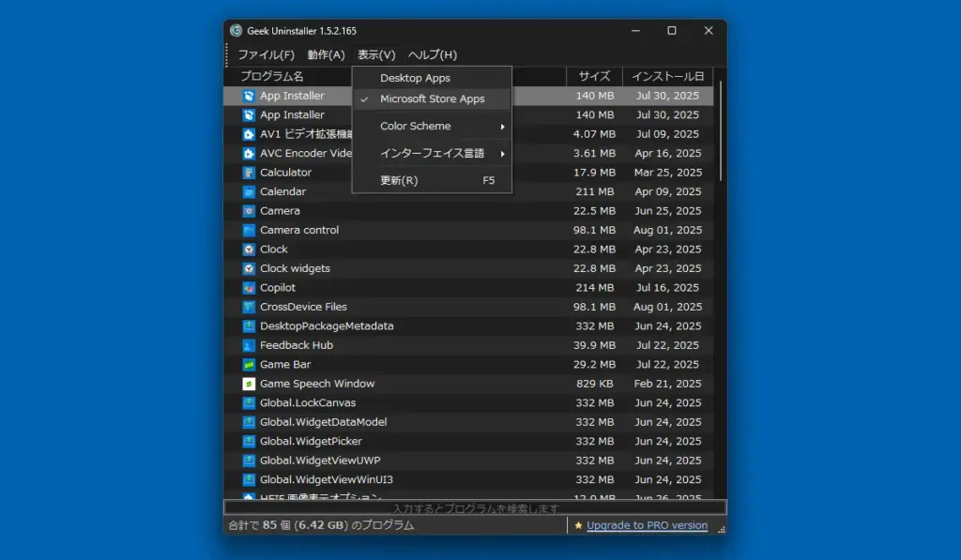The image size is (961, 560).
Task: Select the Feedback Hub entry
Action: (297, 345)
